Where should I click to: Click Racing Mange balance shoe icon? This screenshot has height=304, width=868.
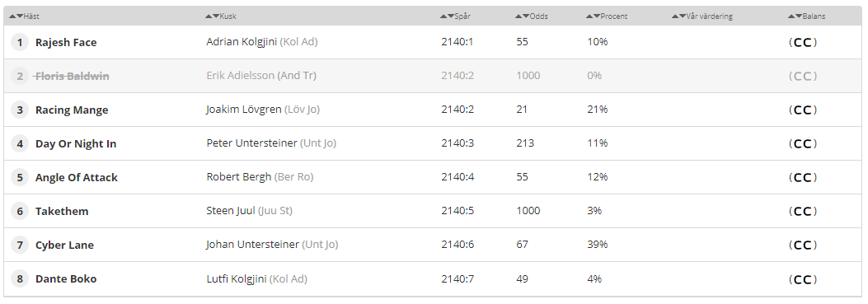coord(803,110)
